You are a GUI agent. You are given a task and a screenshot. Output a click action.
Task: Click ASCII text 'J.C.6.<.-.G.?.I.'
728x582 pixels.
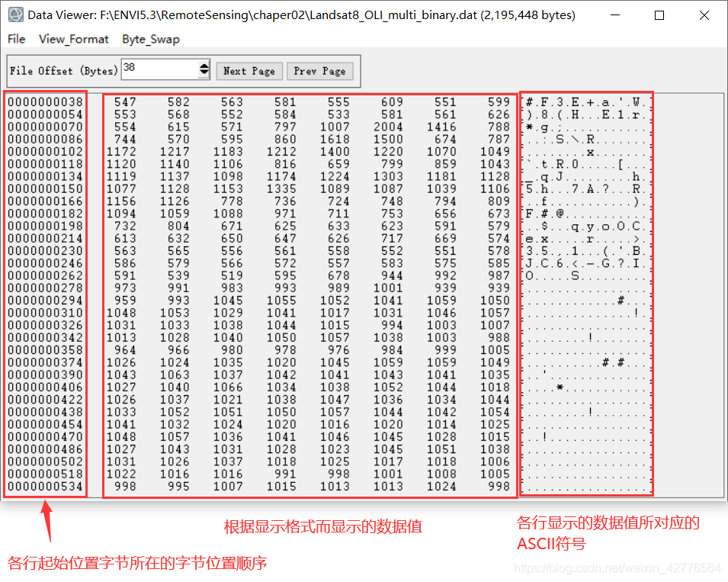586,263
